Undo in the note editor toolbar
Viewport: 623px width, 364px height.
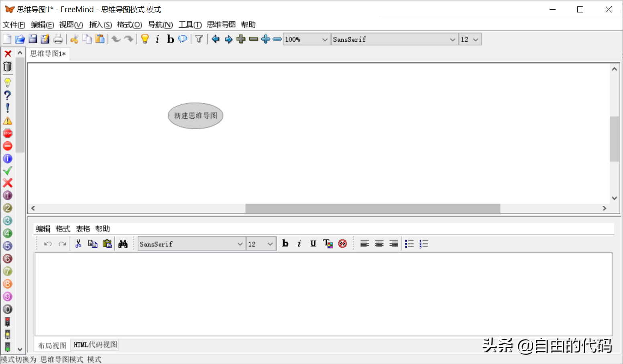coord(48,244)
